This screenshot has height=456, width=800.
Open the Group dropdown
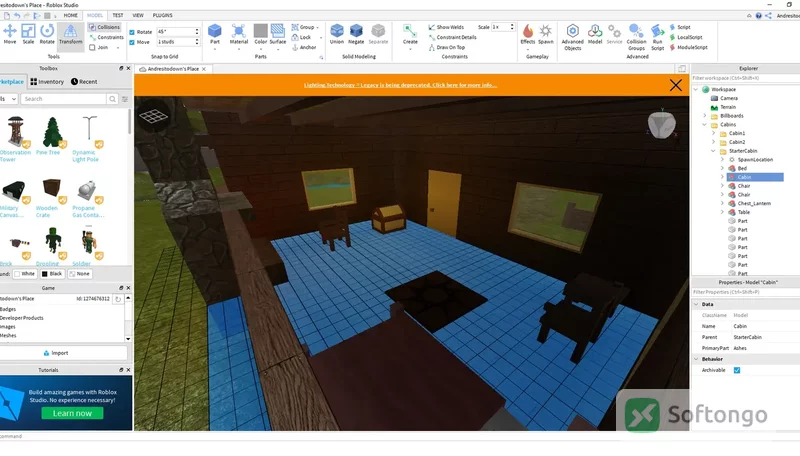pyautogui.click(x=305, y=27)
